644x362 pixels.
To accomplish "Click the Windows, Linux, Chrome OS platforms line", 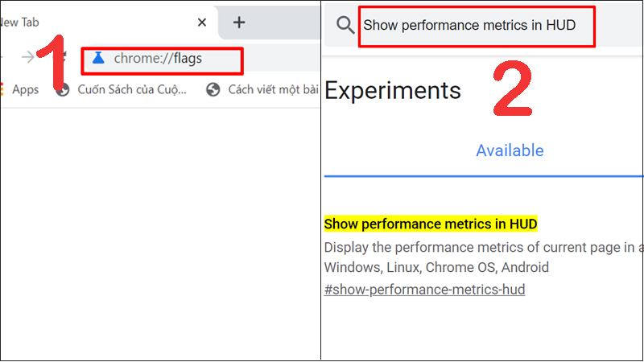I will (436, 267).
